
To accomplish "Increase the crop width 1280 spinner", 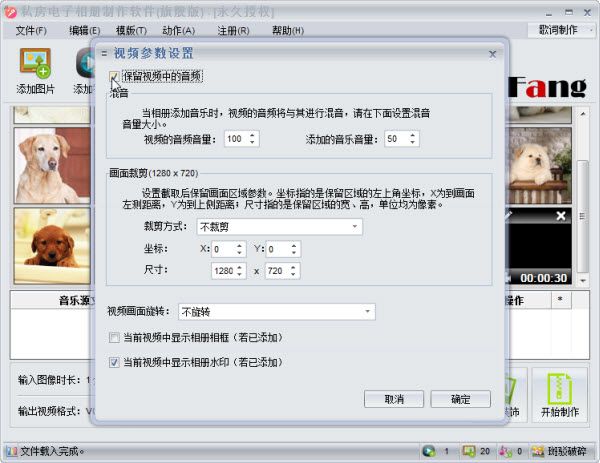I will tap(239, 267).
